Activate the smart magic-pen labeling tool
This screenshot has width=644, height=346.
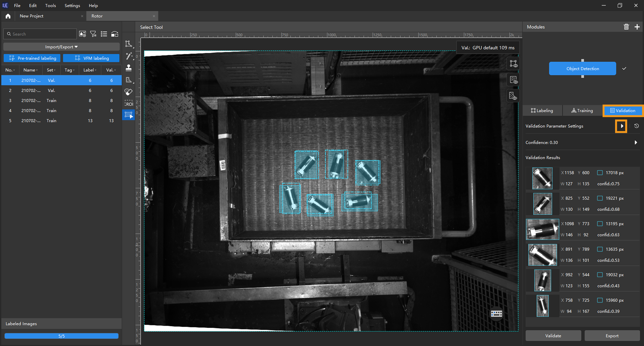click(129, 56)
